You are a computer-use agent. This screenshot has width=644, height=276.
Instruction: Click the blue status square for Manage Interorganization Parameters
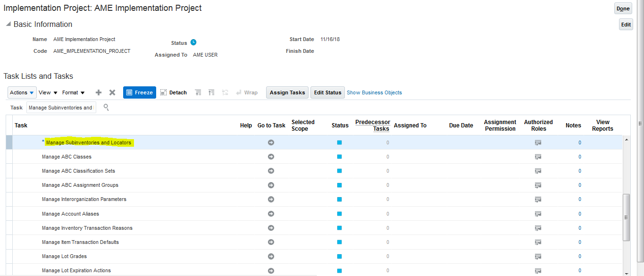(339, 199)
